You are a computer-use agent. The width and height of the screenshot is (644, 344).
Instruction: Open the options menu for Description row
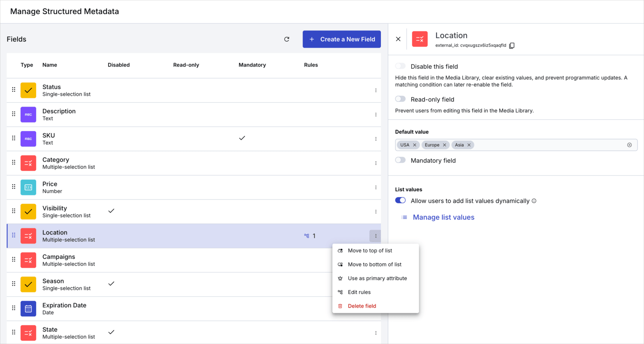tap(376, 115)
